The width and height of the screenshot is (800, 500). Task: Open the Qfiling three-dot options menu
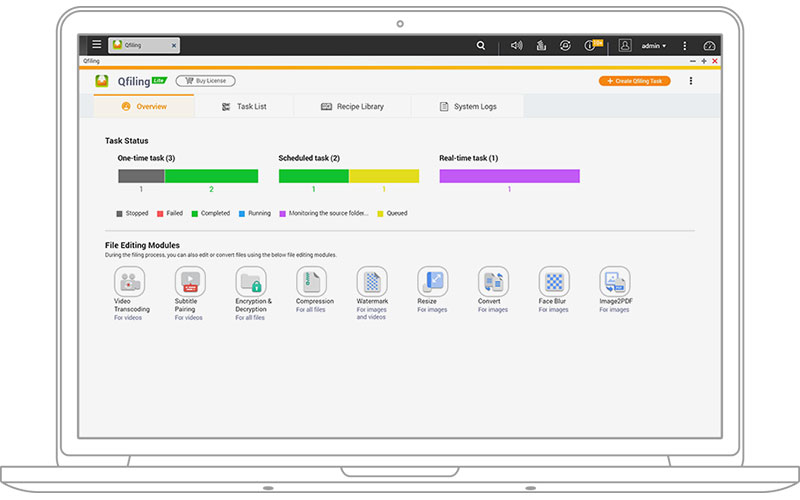point(691,81)
